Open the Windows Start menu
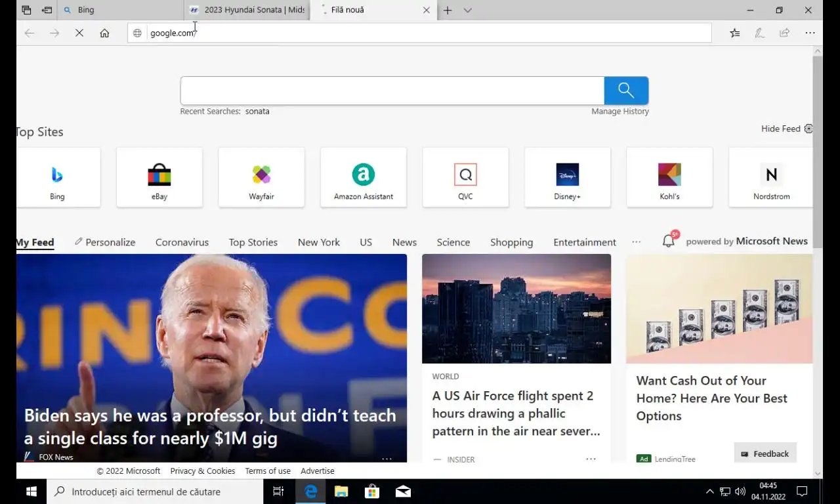Screen dimensions: 840x504 pos(31,492)
